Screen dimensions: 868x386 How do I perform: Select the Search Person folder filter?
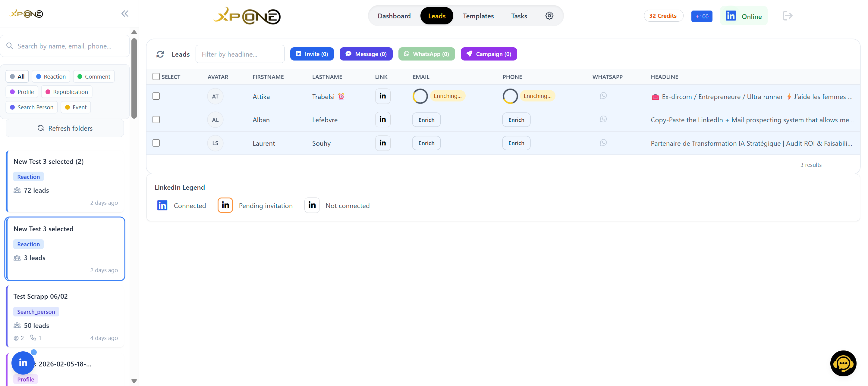32,107
